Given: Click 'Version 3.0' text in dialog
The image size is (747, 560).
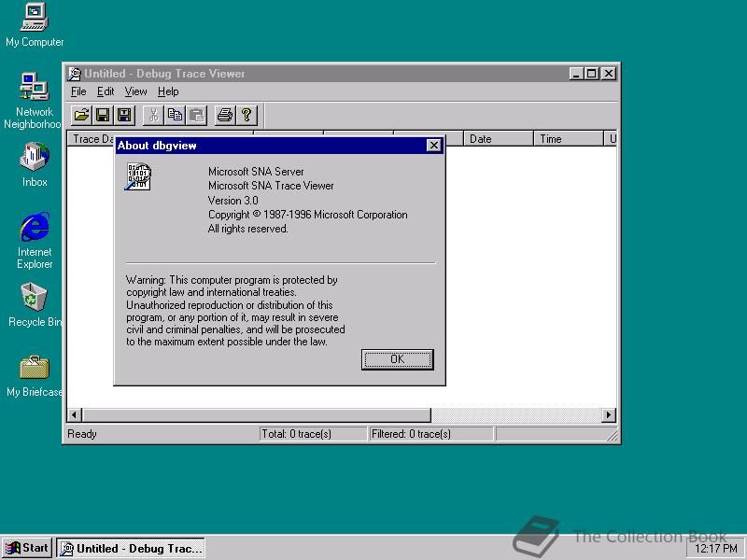Looking at the screenshot, I should tap(233, 201).
